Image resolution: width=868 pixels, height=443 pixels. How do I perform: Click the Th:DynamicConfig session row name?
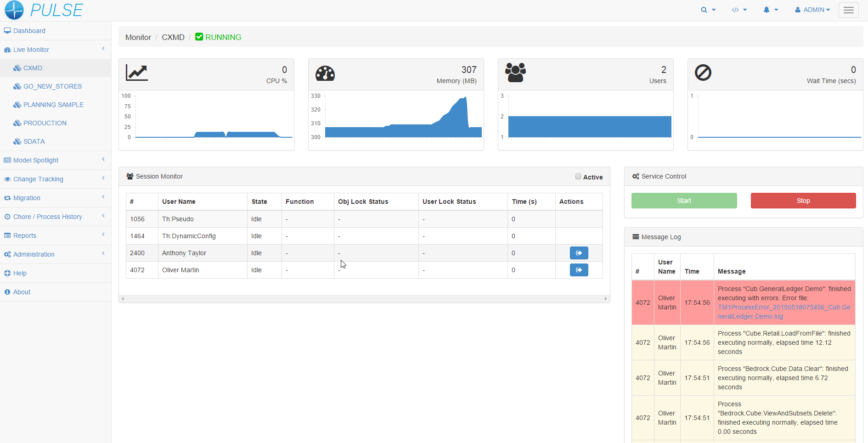coord(189,236)
